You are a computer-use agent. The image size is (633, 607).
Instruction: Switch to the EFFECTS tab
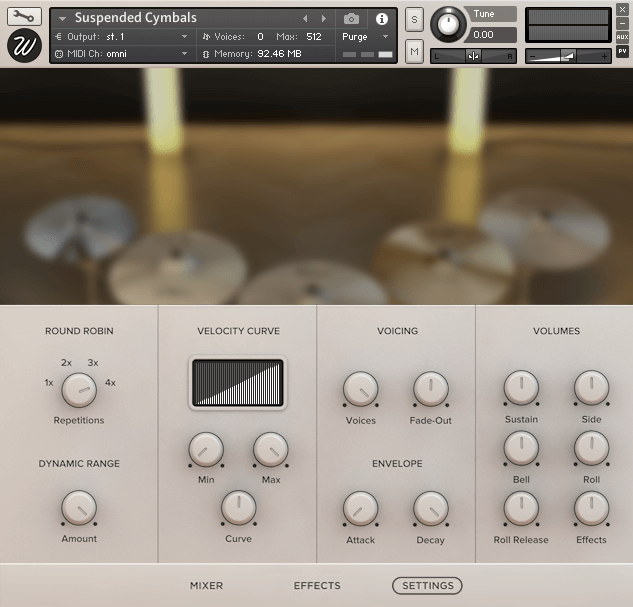pyautogui.click(x=317, y=586)
